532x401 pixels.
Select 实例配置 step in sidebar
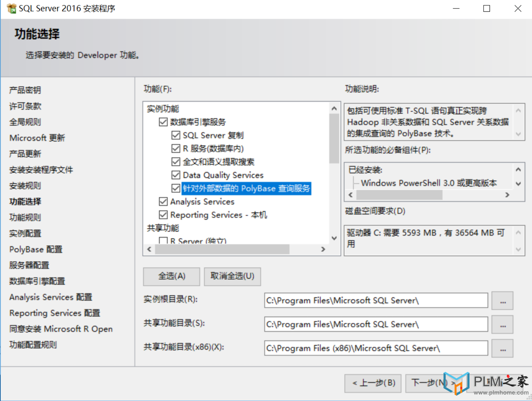point(25,233)
